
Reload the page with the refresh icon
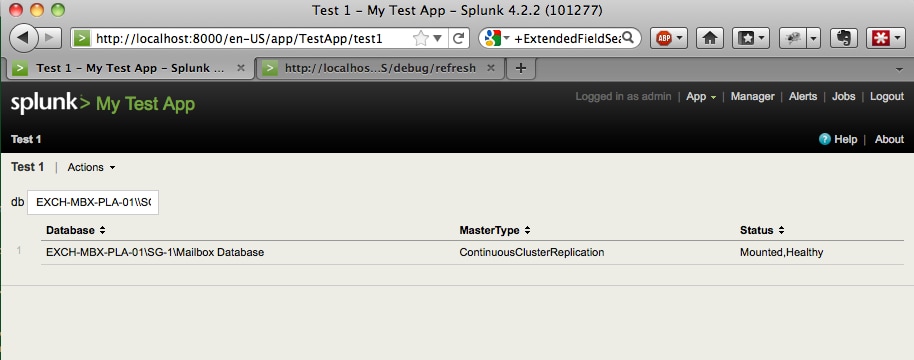[459, 39]
